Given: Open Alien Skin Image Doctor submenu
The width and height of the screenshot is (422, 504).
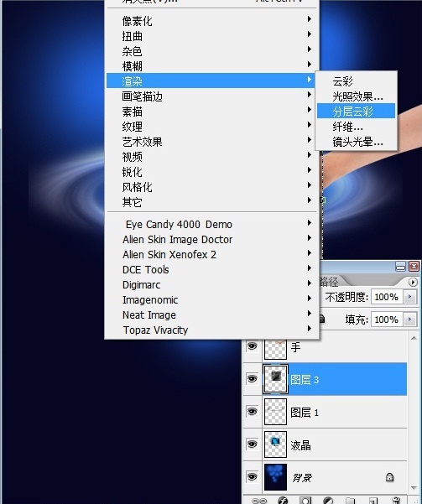Looking at the screenshot, I should pos(212,239).
